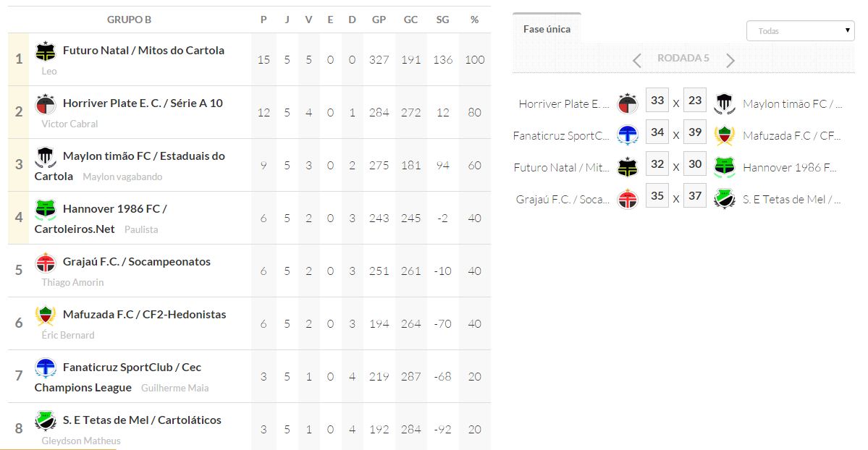
Task: Click Mafuzada crest in round 5 matches
Action: point(724,135)
